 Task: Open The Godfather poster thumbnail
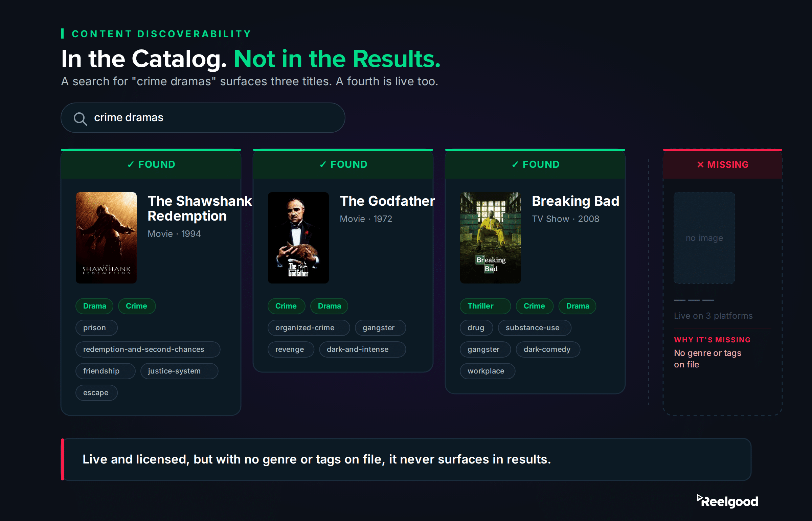[298, 238]
